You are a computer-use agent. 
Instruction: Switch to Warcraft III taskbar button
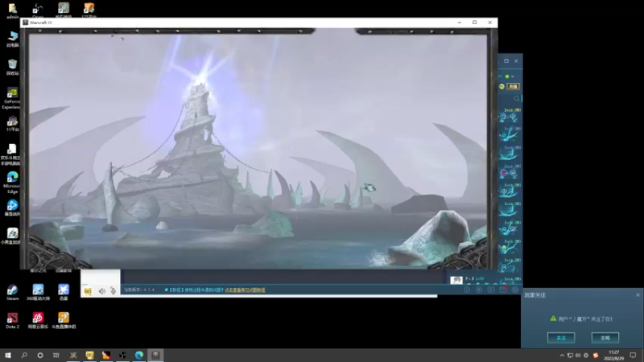155,356
